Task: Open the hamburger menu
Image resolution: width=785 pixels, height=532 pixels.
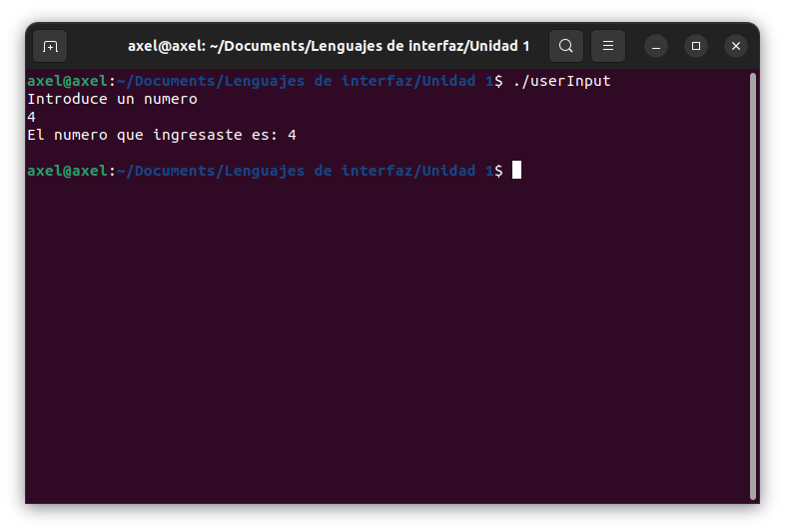Action: click(x=608, y=46)
